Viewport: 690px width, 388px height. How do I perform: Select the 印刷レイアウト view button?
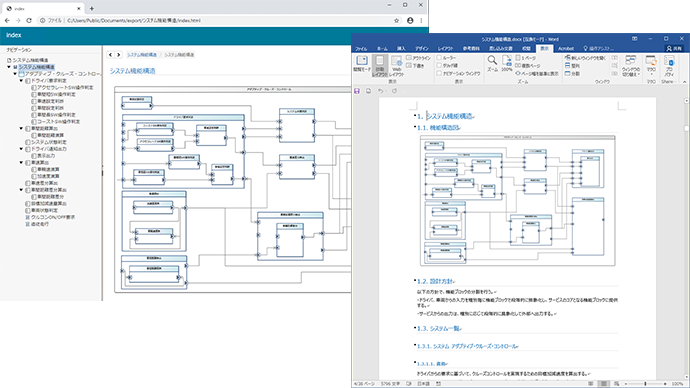[379, 66]
